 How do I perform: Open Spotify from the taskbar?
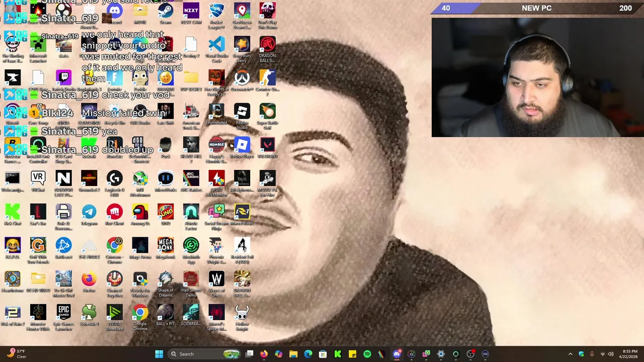click(367, 354)
